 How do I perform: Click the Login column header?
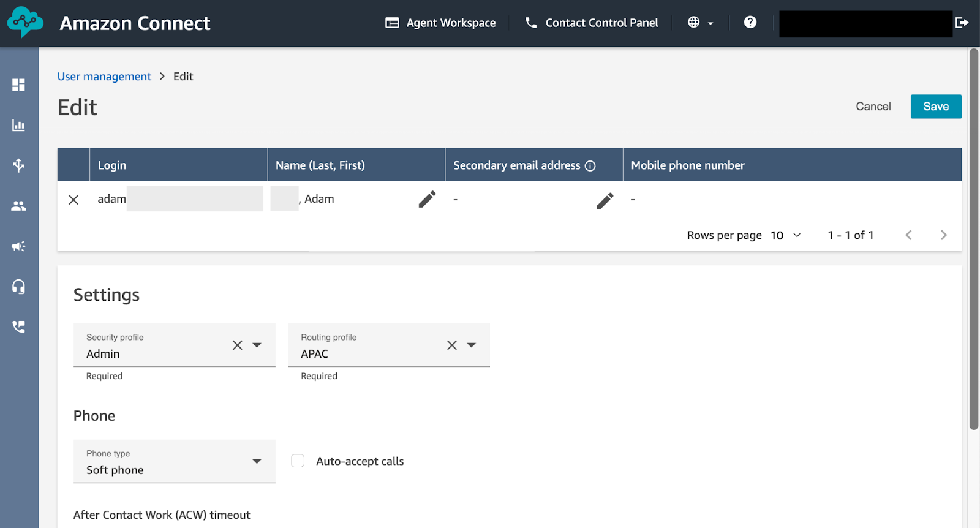point(179,165)
